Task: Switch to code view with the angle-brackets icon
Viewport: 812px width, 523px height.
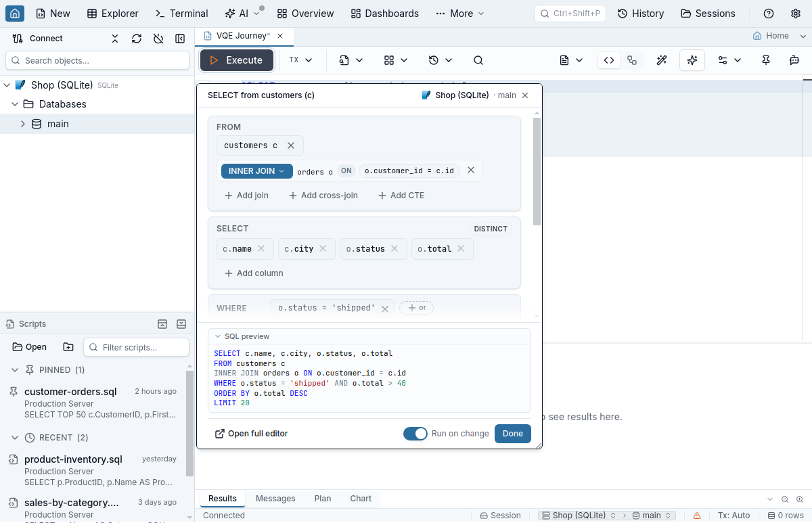Action: point(609,60)
